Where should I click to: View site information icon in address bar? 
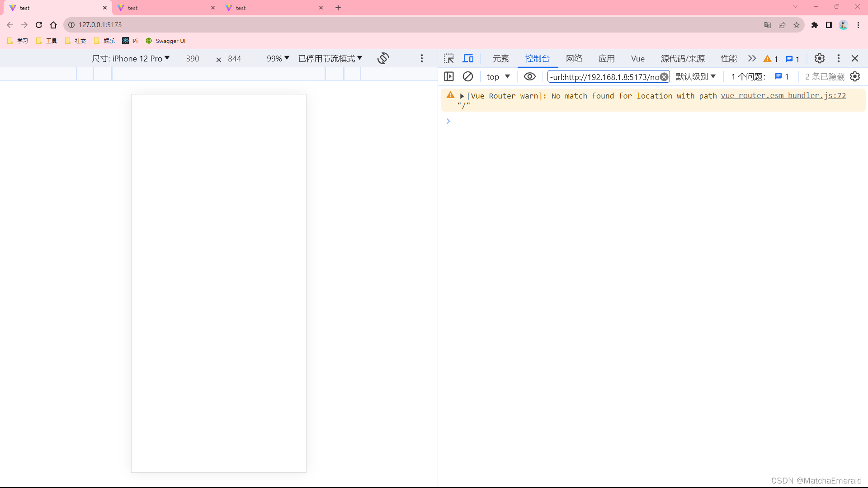click(71, 25)
